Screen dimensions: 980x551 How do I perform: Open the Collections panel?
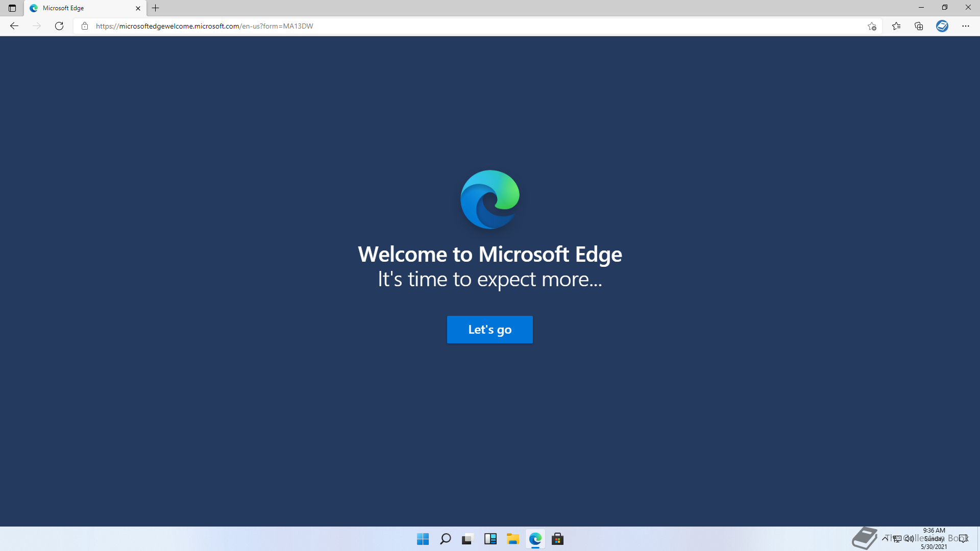click(919, 26)
